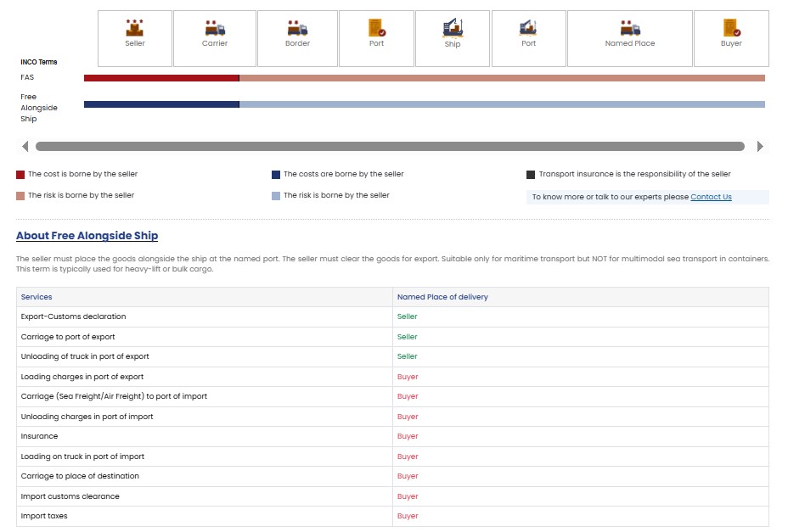This screenshot has height=532, width=788.
Task: Click the Export-Customs declaration row
Action: [73, 316]
